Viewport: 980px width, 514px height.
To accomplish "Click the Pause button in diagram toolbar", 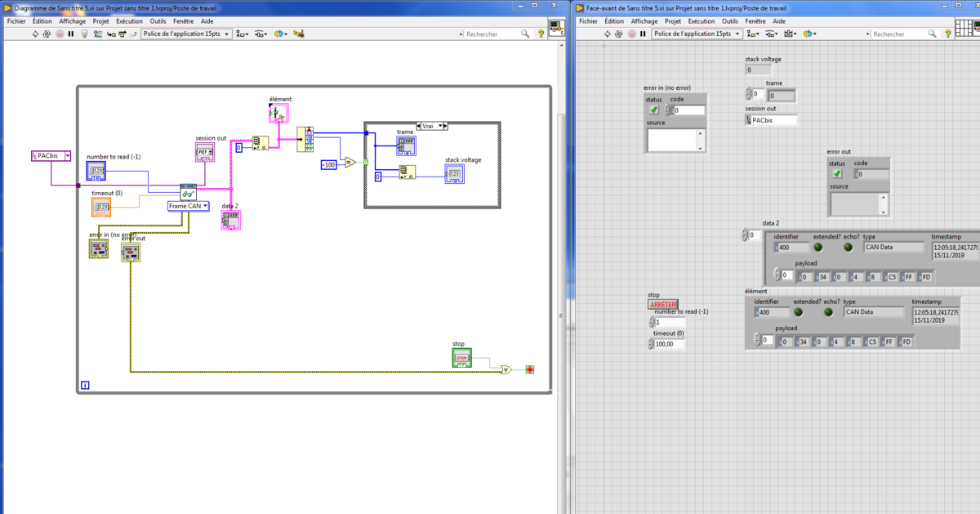I will 71,34.
